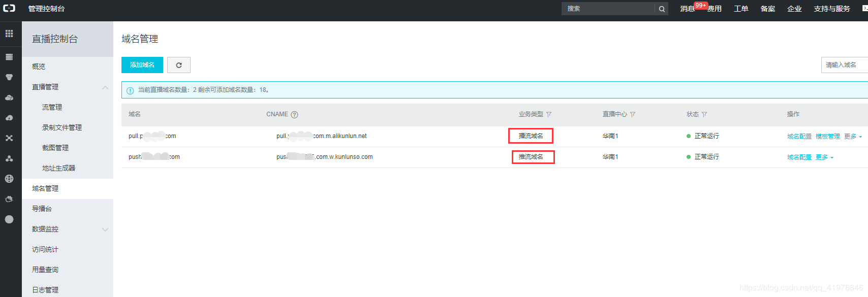Open 模板管理 for the pull domain

pyautogui.click(x=827, y=137)
